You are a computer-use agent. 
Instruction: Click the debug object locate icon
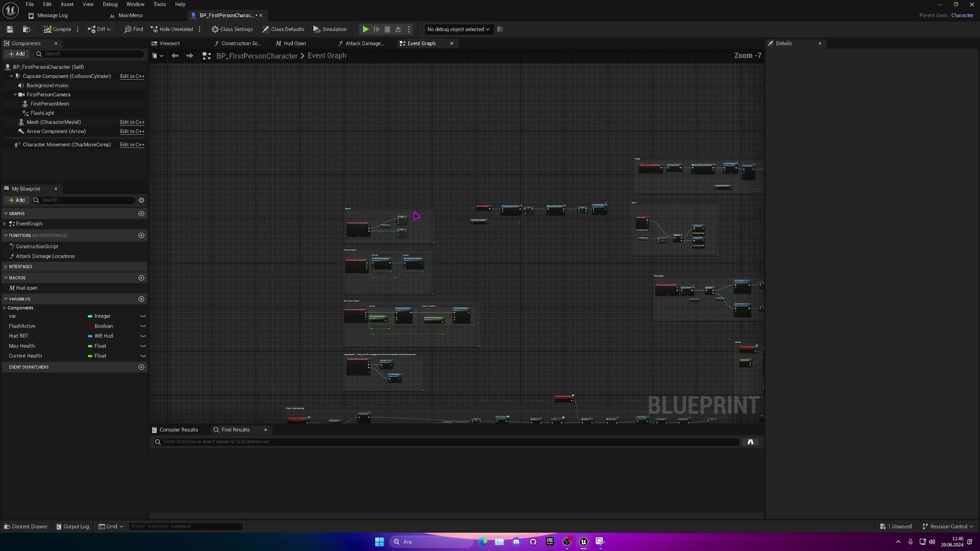click(x=500, y=29)
